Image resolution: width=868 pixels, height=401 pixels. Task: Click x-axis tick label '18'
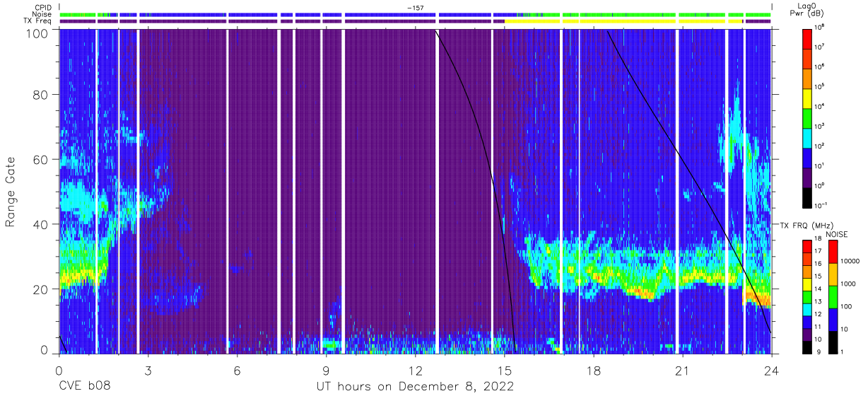point(593,371)
